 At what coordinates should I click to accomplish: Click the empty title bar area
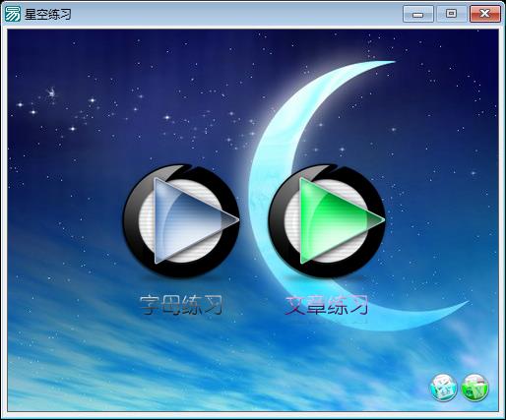(x=236, y=14)
